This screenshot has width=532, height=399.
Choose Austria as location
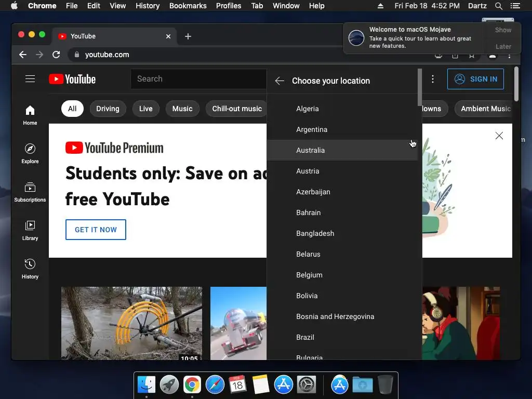pyautogui.click(x=342, y=171)
